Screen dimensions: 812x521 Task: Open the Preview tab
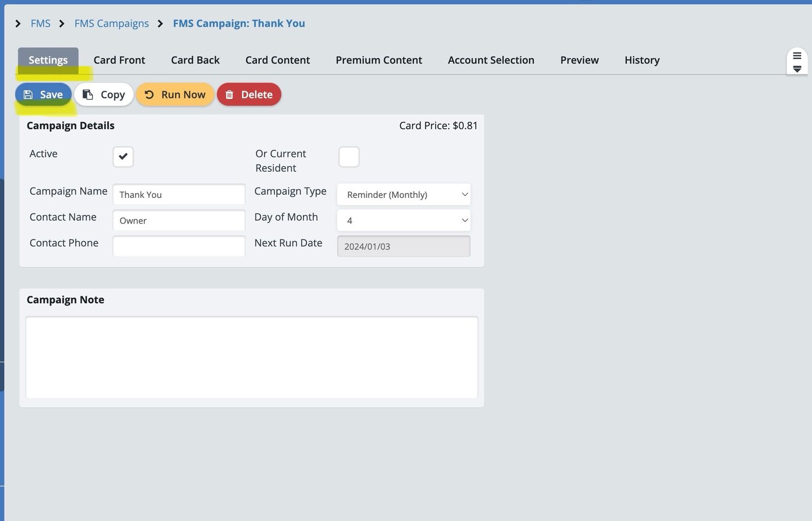point(580,60)
